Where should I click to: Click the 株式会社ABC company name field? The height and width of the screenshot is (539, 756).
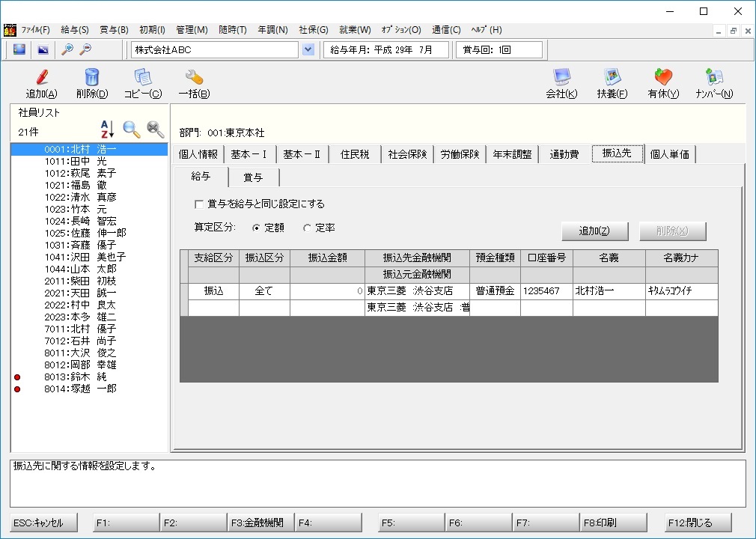(215, 49)
